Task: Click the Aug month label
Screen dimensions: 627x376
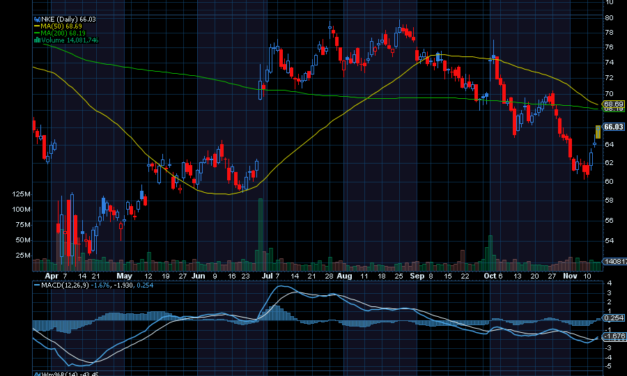Action: coord(344,276)
